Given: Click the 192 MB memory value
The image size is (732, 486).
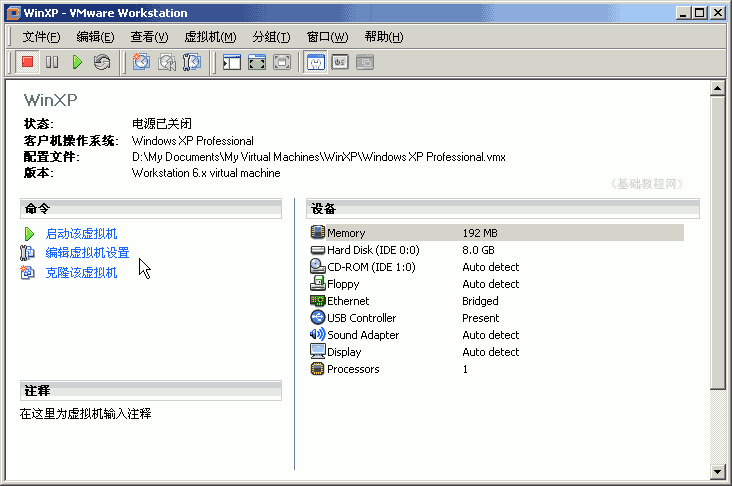Looking at the screenshot, I should [x=480, y=233].
